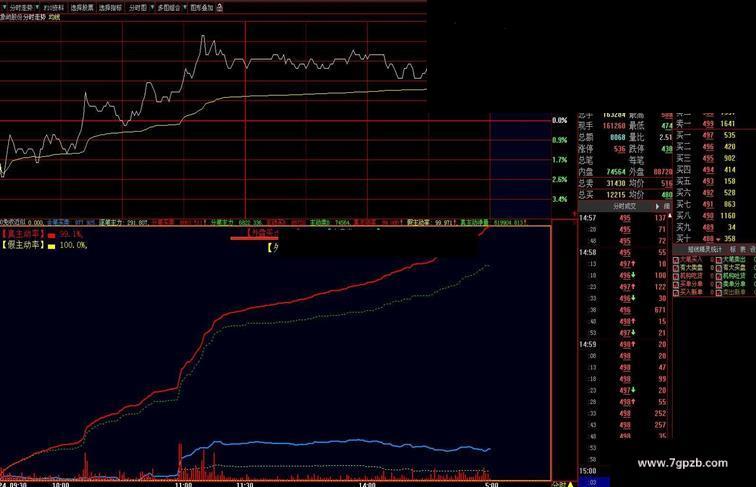
Task: Click 选择股票 in the toolbar
Action: (82, 8)
